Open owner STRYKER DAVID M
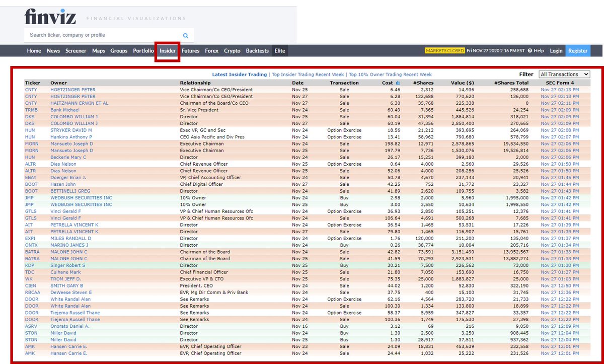 [x=70, y=130]
